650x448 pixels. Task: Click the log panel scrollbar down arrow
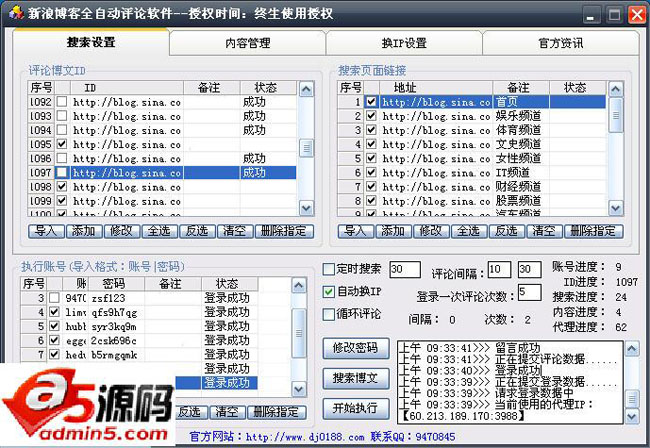point(632,416)
